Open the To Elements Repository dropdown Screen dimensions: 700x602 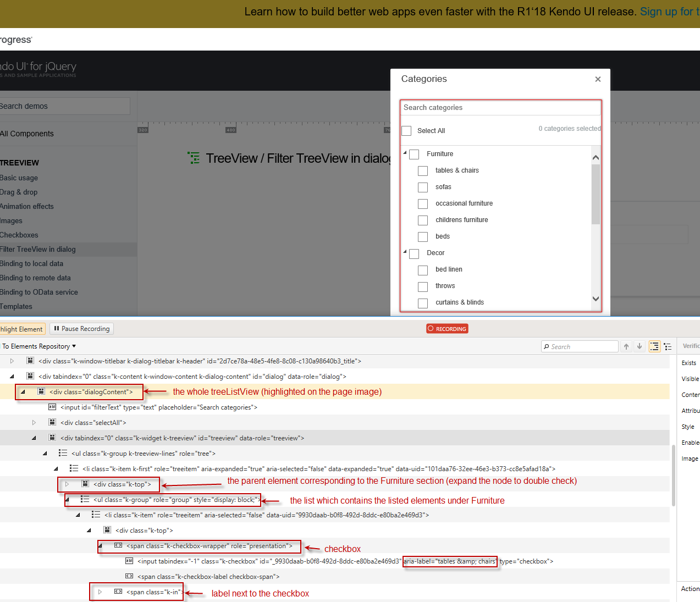pos(38,346)
